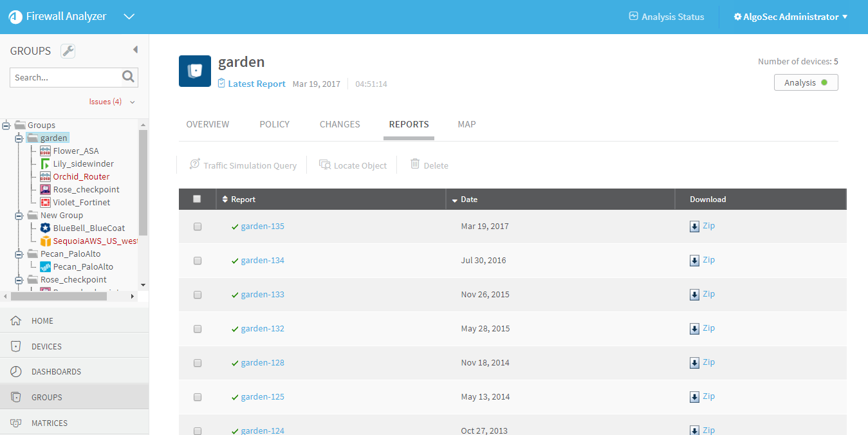
Task: Collapse the garden group tree node
Action: pyautogui.click(x=19, y=138)
